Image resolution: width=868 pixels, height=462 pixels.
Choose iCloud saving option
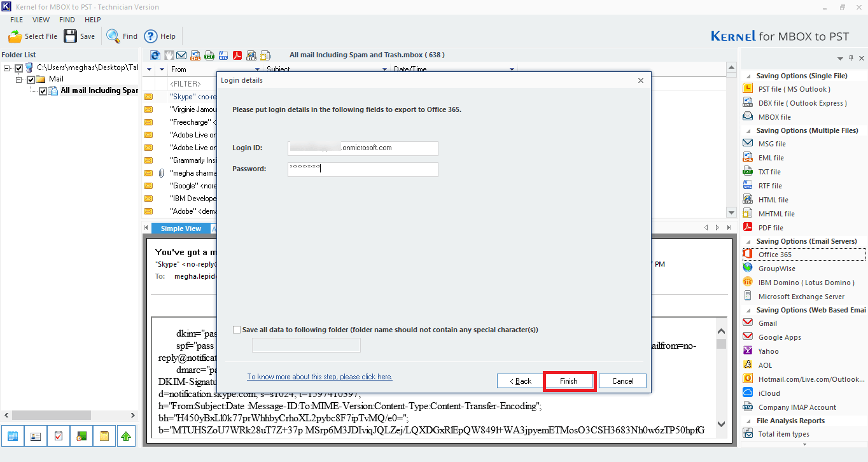(769, 393)
